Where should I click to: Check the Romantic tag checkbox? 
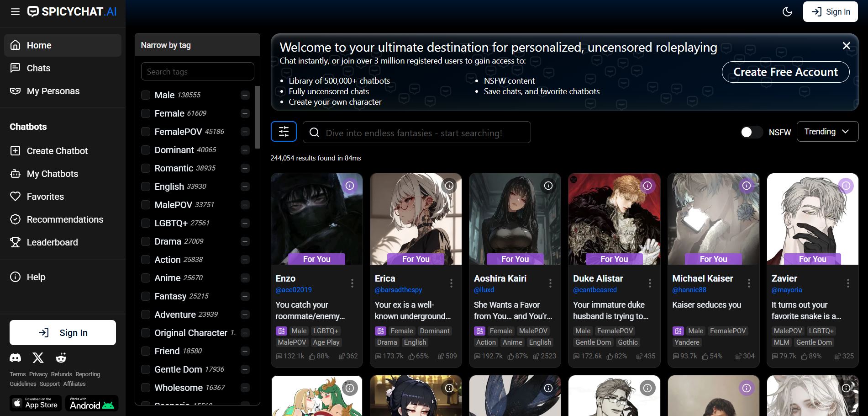(x=146, y=168)
